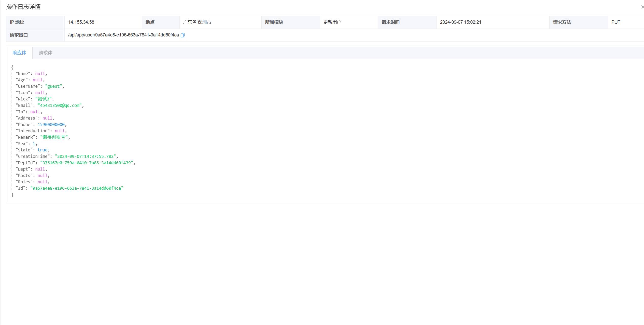Image resolution: width=644 pixels, height=325 pixels.
Task: Copy the request API path
Action: [x=183, y=35]
